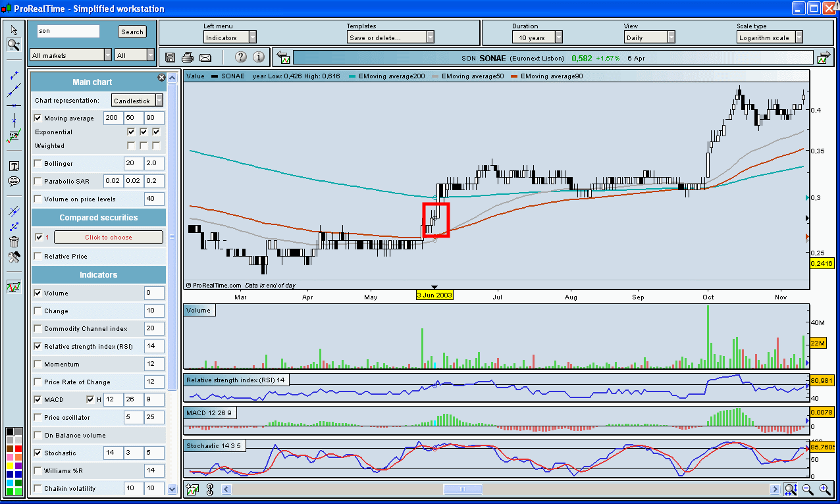Select the arrow pointer tool

[13, 30]
